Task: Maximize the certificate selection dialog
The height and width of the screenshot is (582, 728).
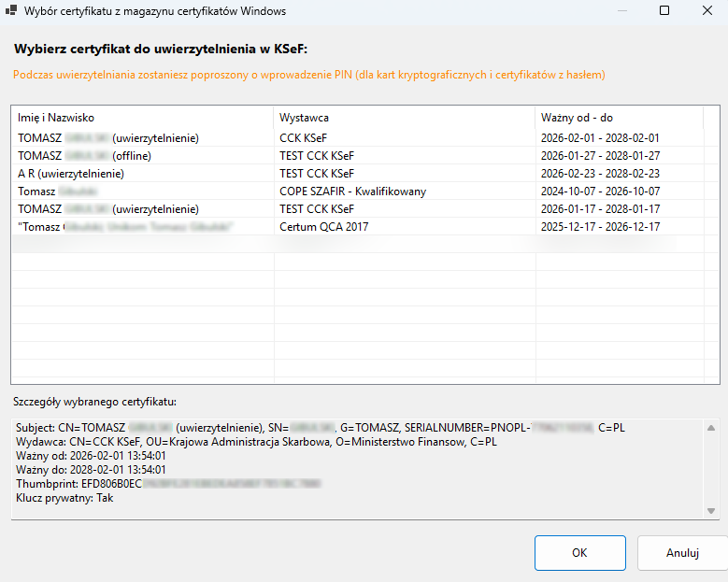Action: pos(664,11)
